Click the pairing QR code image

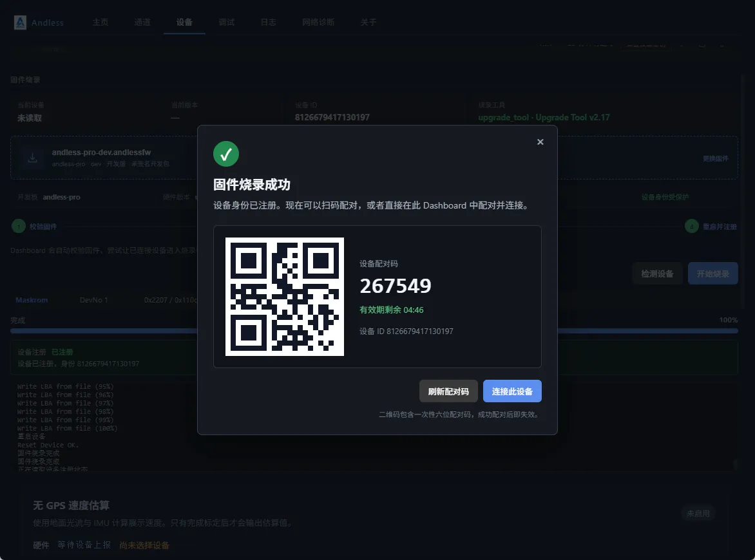[x=285, y=297]
